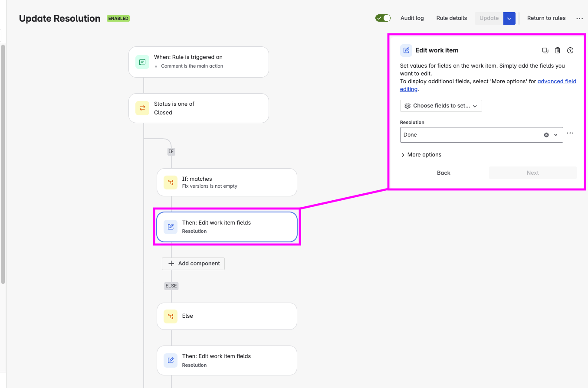Screen dimensions: 588x388
Task: Open more actions beside the Resolution field
Action: point(570,134)
